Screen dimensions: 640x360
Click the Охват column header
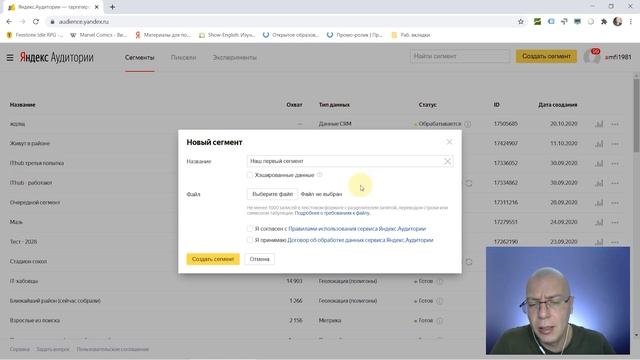(x=294, y=105)
